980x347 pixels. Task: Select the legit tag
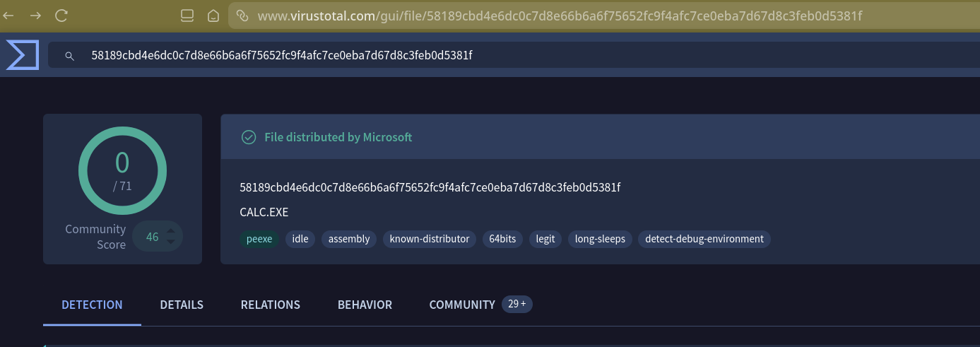[545, 239]
